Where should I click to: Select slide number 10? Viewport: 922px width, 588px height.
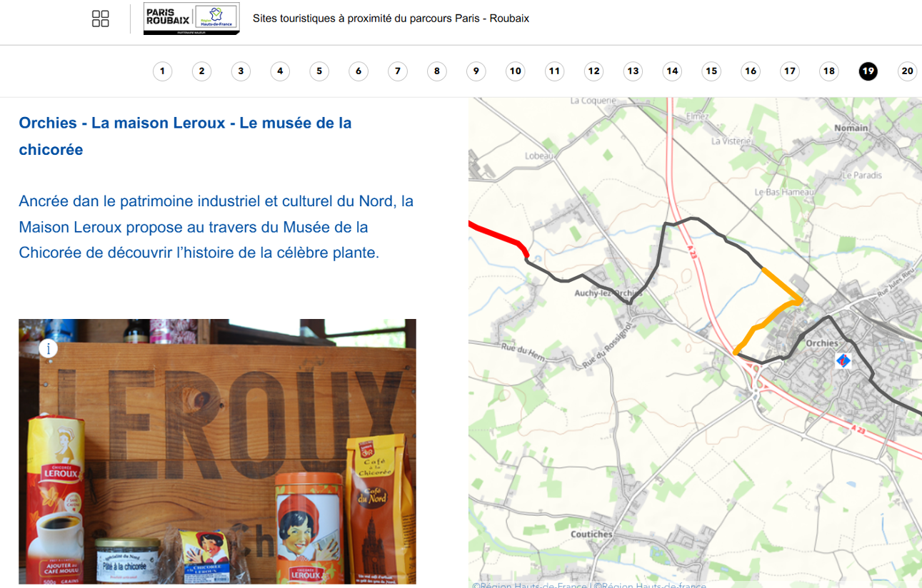(x=515, y=71)
